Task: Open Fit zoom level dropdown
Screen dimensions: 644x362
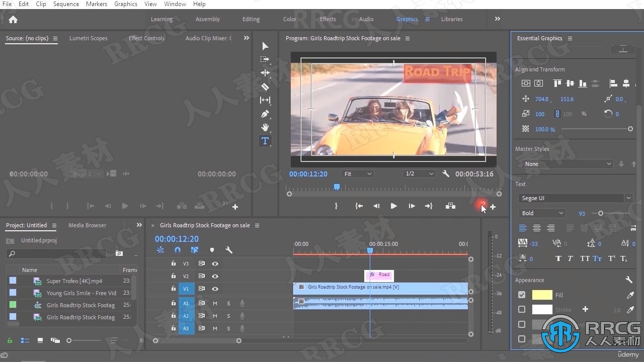Action: [x=357, y=173]
